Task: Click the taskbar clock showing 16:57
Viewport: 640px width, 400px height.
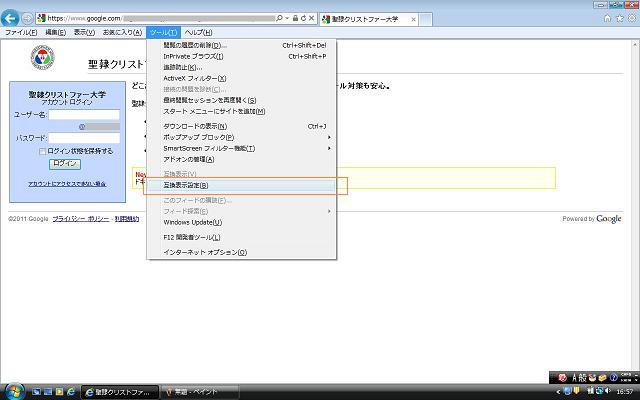Action: click(x=624, y=391)
